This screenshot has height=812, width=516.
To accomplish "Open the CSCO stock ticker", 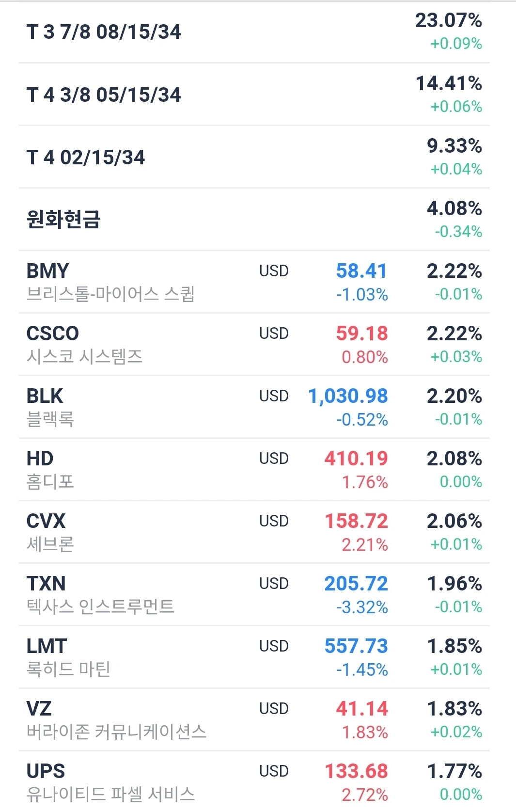I will coord(52,334).
